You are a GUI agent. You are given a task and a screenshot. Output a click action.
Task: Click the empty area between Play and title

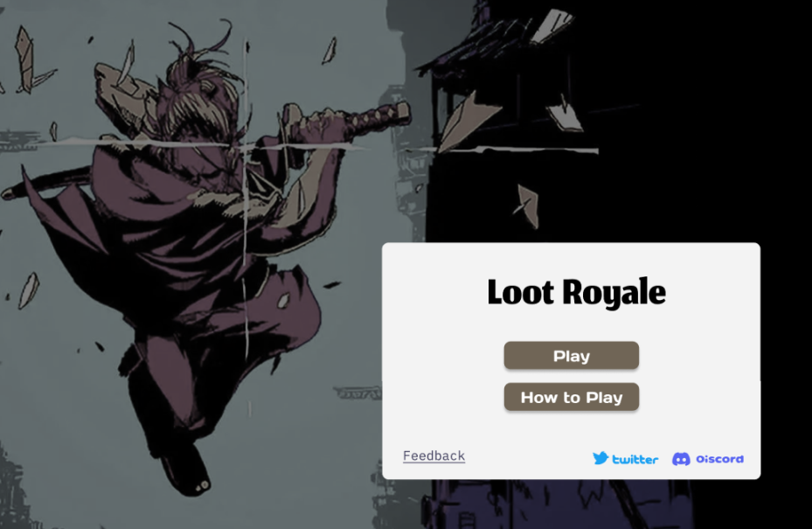point(571,325)
